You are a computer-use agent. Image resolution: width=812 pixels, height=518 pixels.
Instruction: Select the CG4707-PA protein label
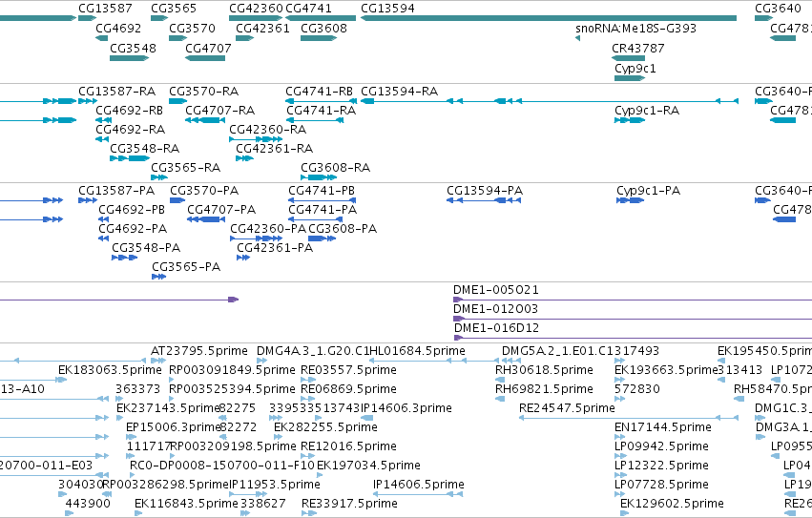tap(221, 210)
